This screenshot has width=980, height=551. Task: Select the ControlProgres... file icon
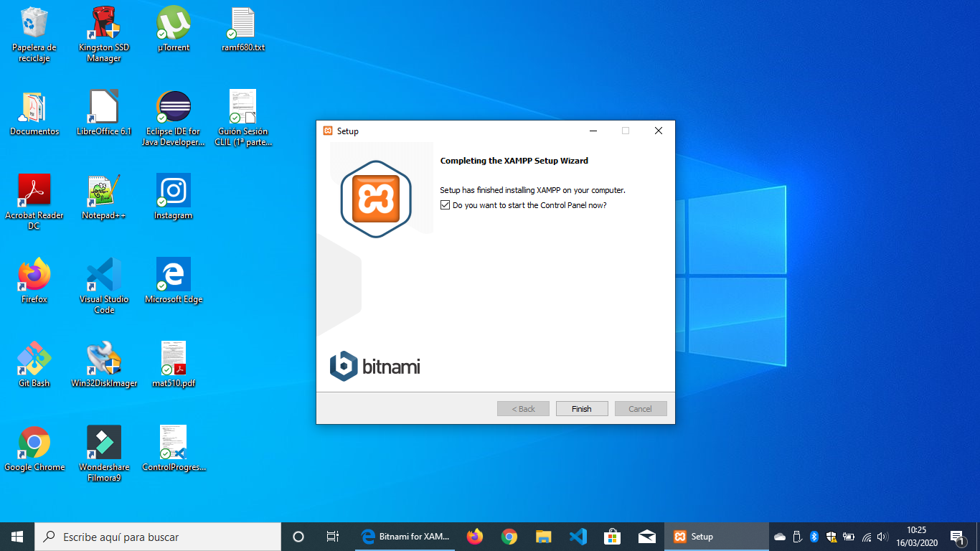pyautogui.click(x=174, y=449)
